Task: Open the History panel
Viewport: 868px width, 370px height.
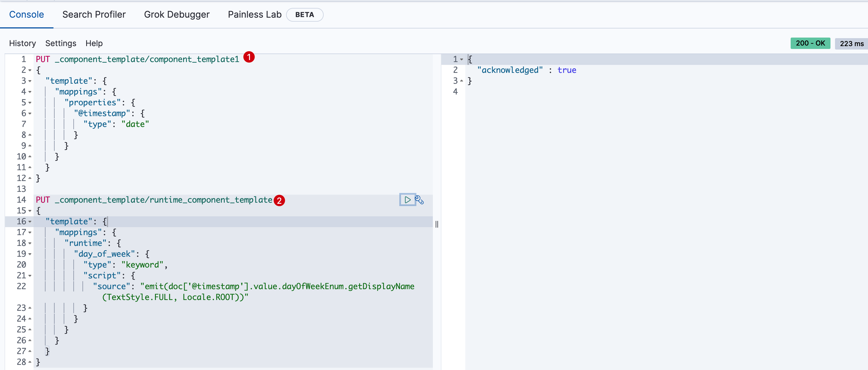Action: point(22,43)
